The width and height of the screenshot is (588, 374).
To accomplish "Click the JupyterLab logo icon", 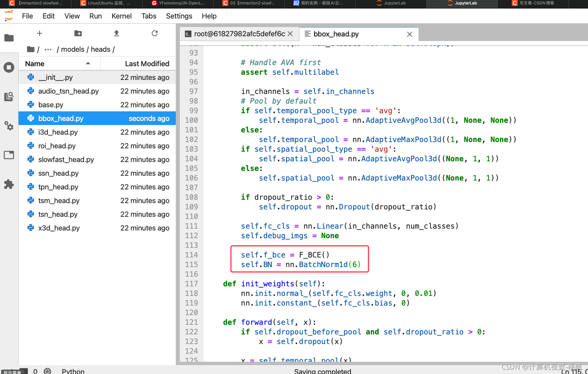I will click(9, 16).
